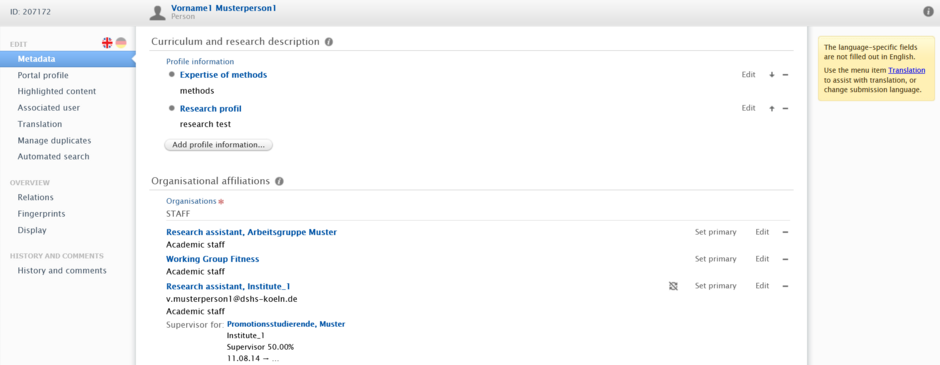
Task: Move Research profil up
Action: tap(772, 108)
